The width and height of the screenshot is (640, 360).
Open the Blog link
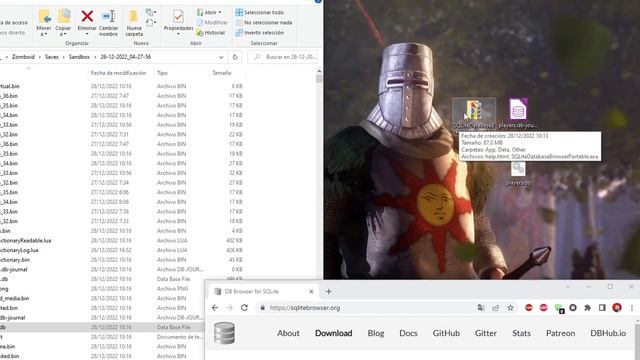point(376,333)
